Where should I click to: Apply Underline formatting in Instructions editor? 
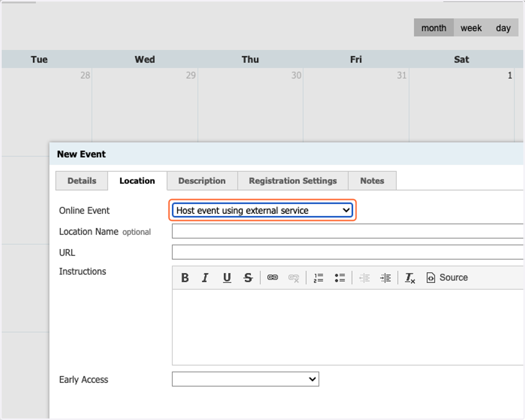(227, 277)
